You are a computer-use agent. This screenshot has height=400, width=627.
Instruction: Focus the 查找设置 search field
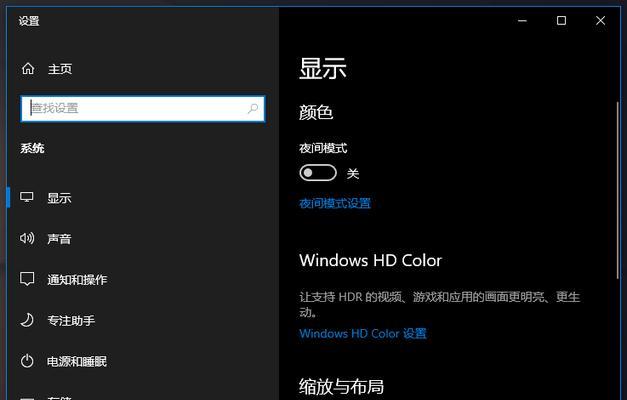(x=142, y=108)
